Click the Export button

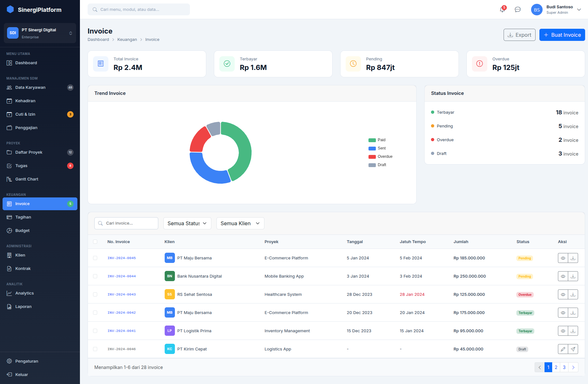coord(519,35)
